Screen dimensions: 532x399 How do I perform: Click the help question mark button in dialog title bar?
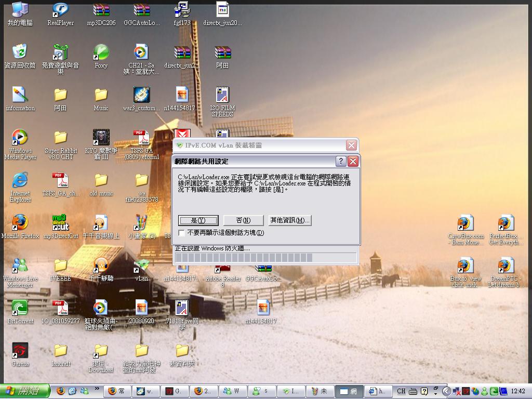coord(341,161)
